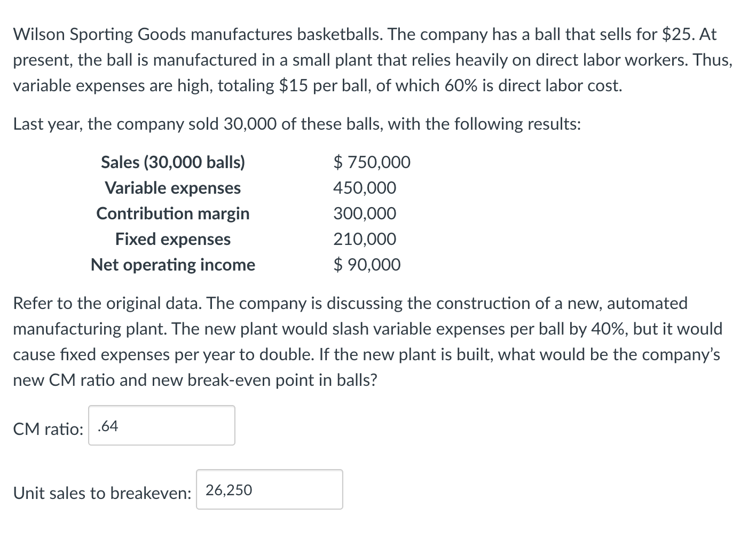Select the value .64 in the CM ratio box
Viewport: 756px width, 555px height.
point(108,425)
